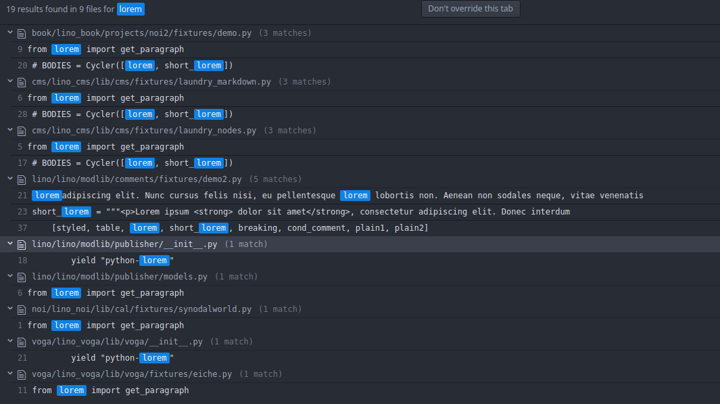Viewport: 720px width, 404px height.
Task: Open line 11 import match in eiche.py
Action: [360, 390]
